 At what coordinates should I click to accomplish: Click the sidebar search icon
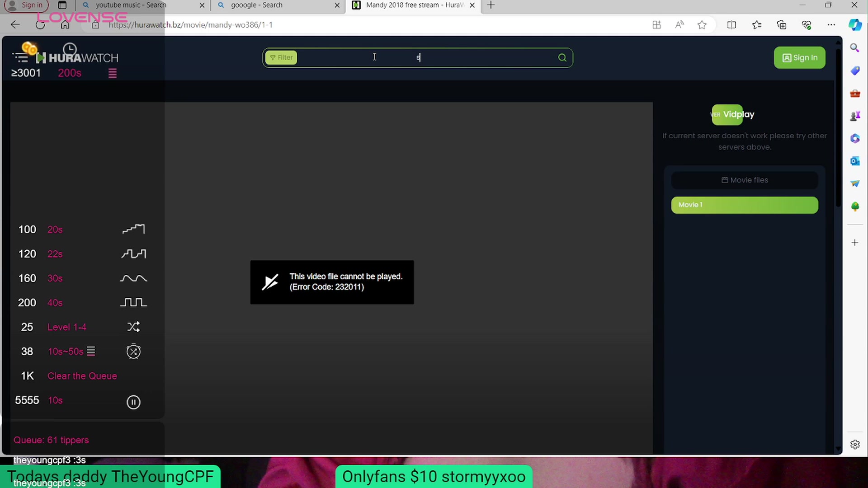coord(854,47)
